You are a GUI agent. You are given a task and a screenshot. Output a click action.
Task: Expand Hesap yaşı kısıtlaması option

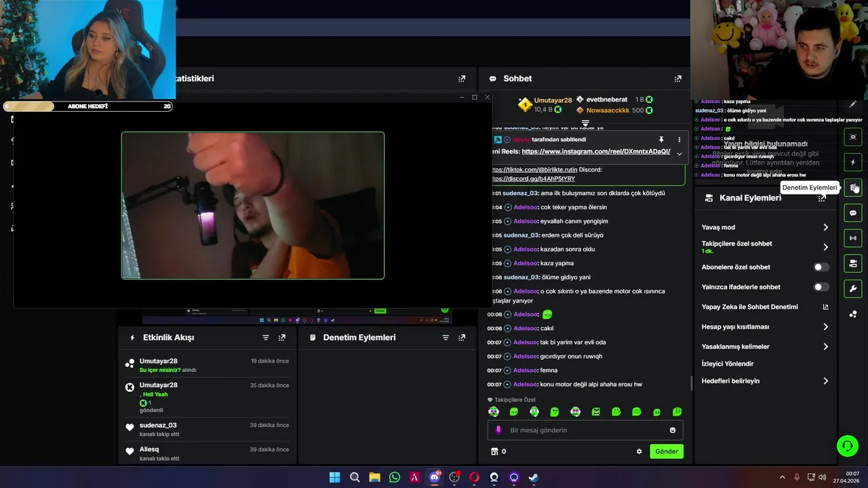pos(825,327)
